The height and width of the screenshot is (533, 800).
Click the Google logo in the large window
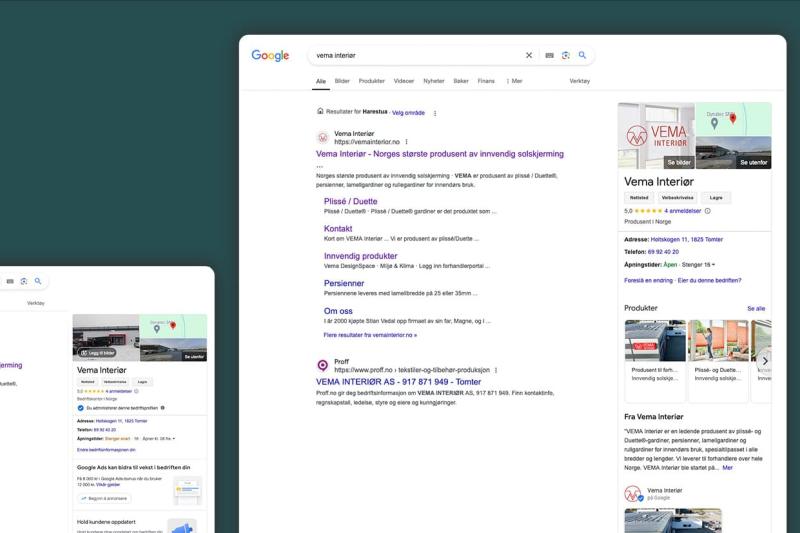point(270,55)
